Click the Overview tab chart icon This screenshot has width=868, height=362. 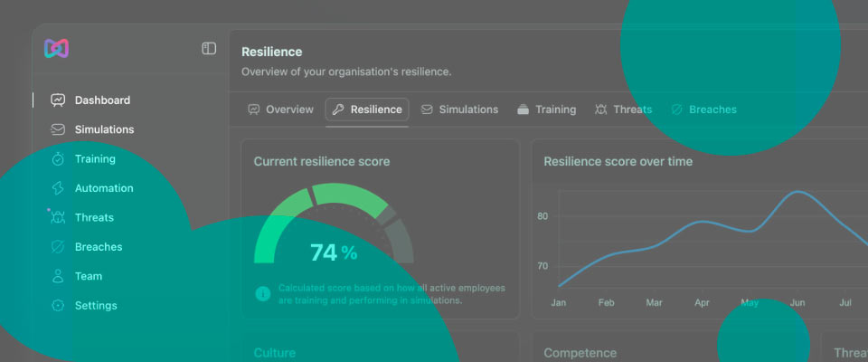253,110
